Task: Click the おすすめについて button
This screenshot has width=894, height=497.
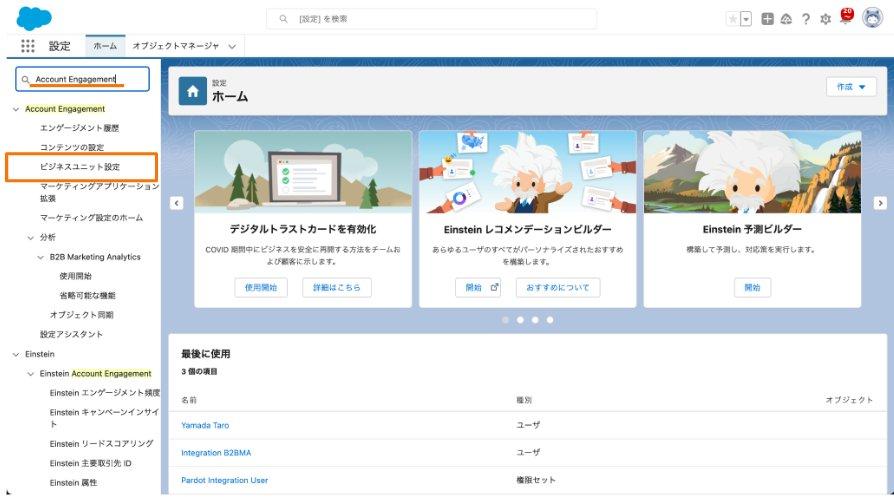Action: click(558, 287)
